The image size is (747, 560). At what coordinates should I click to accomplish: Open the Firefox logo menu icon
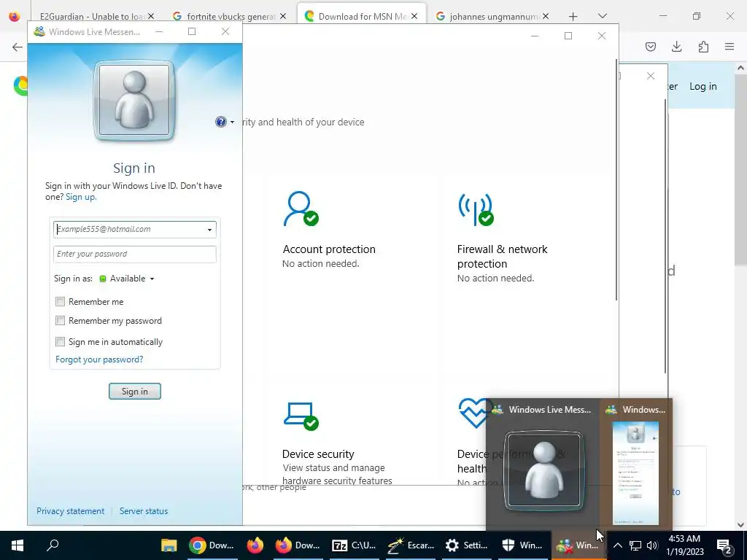[x=15, y=16]
